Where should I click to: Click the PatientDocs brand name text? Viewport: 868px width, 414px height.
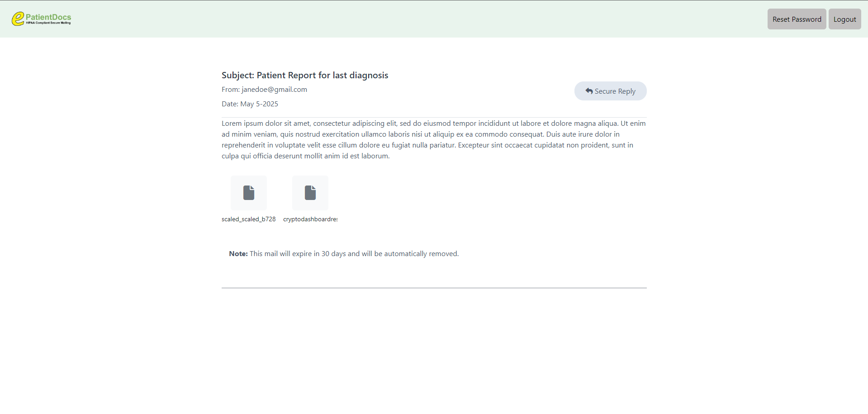pyautogui.click(x=48, y=17)
